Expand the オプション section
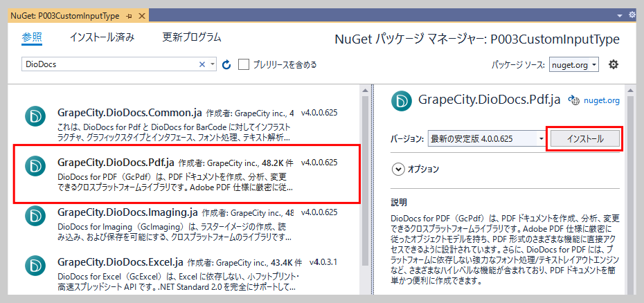 coord(398,169)
